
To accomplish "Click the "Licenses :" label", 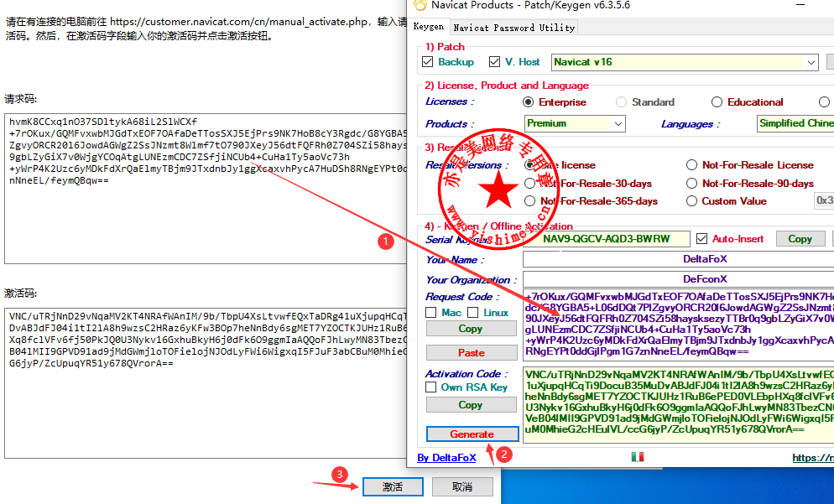I will tap(450, 101).
